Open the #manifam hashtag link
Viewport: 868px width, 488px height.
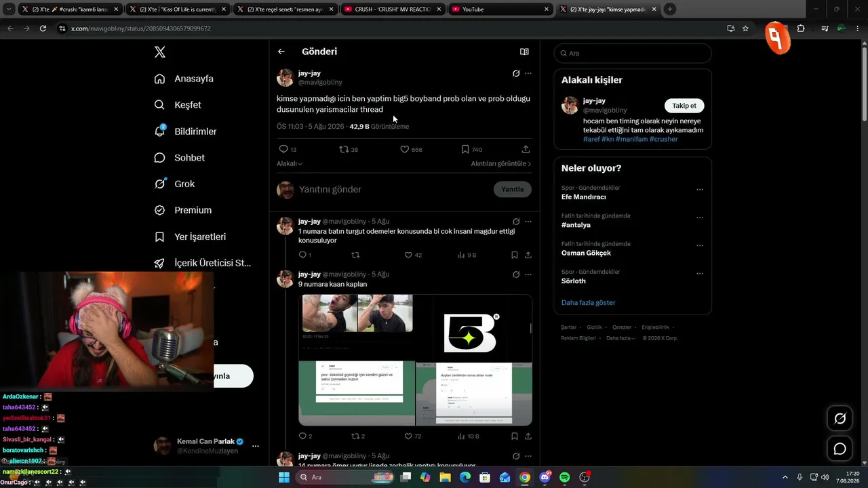tap(631, 139)
